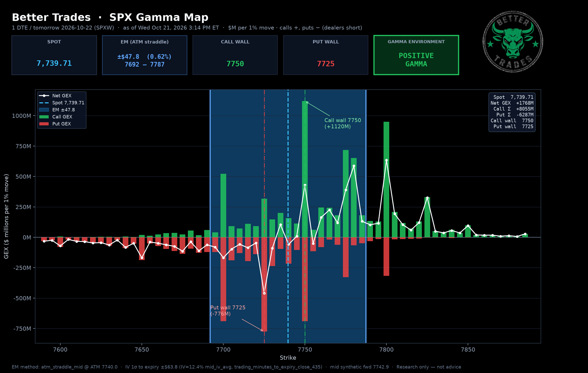Click the red Put GEX legend swatch
The width and height of the screenshot is (588, 373).
44,124
